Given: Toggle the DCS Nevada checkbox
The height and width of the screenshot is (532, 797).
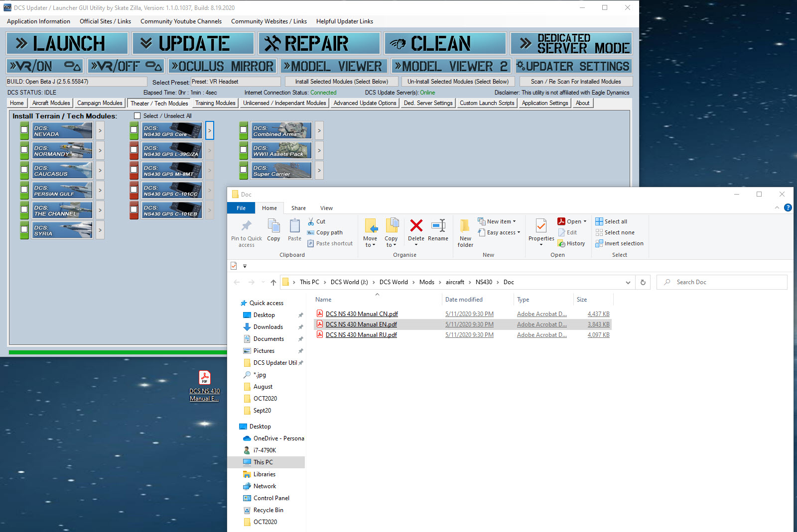Looking at the screenshot, I should coord(24,130).
